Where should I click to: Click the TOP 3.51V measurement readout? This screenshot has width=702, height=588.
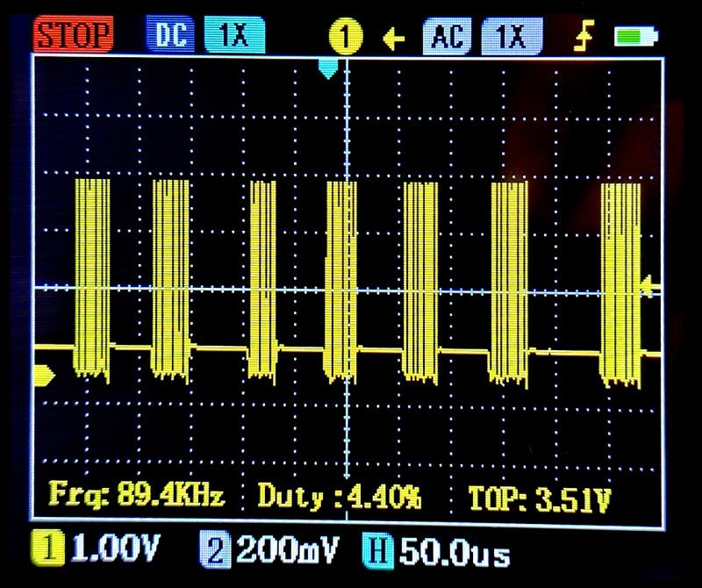(539, 498)
